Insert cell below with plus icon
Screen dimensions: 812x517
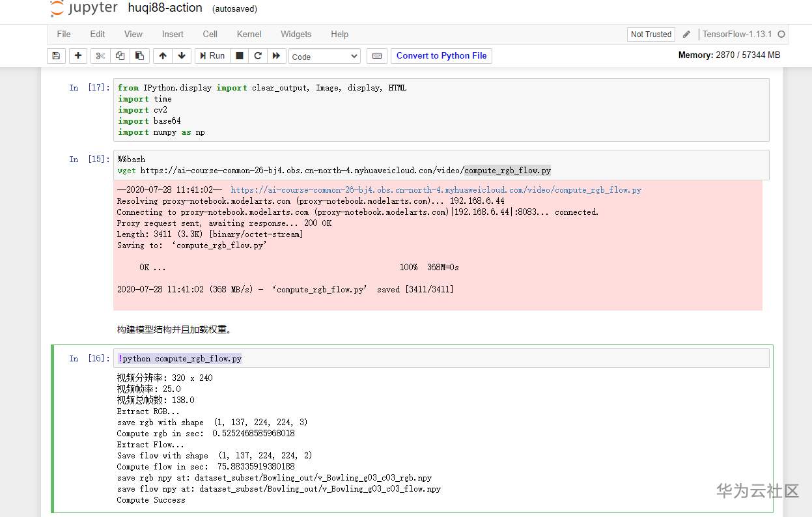[x=78, y=56]
